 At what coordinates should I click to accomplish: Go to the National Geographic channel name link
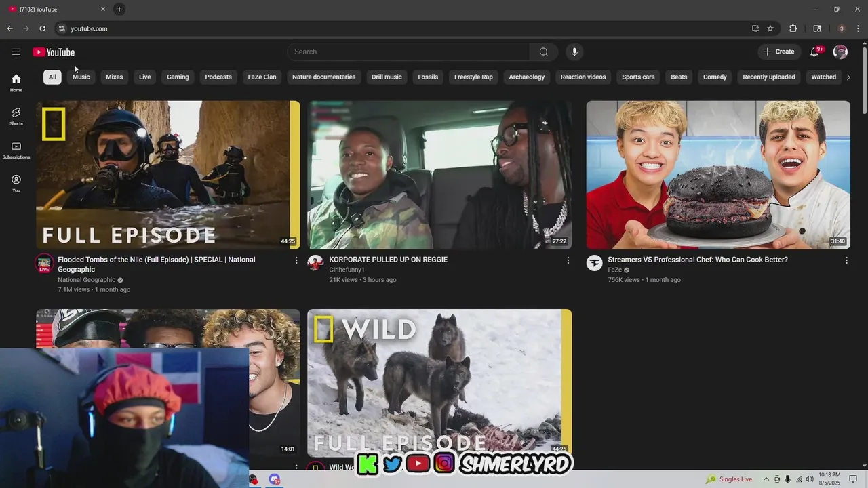coord(87,280)
